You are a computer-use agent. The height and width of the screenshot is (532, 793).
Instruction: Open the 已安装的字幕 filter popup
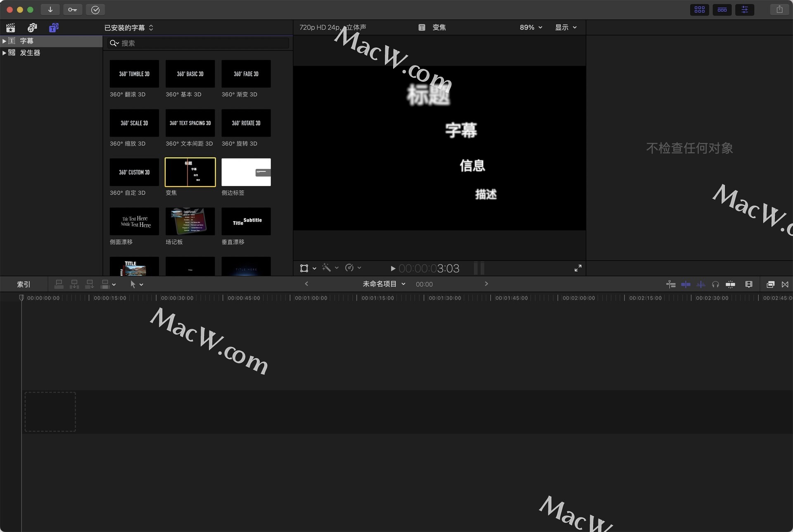pyautogui.click(x=128, y=28)
